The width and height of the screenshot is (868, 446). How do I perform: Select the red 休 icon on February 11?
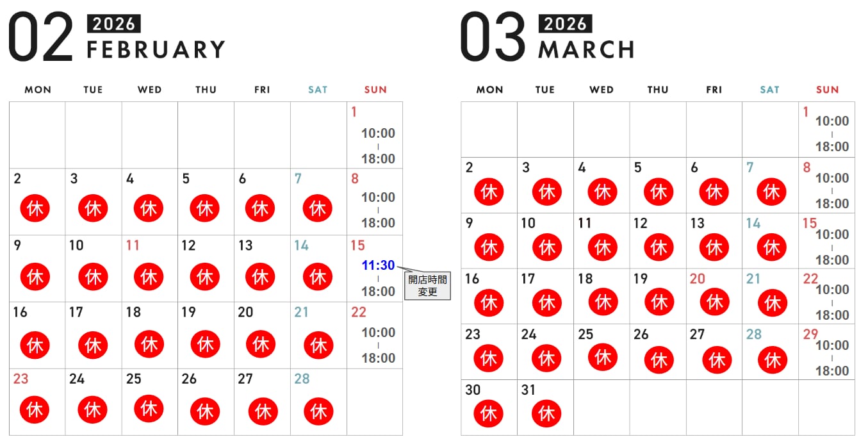point(149,277)
